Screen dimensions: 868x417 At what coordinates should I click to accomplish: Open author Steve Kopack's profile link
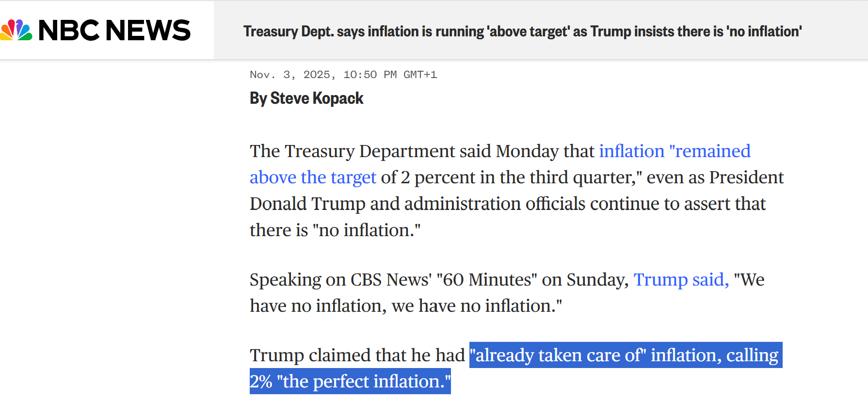click(317, 98)
